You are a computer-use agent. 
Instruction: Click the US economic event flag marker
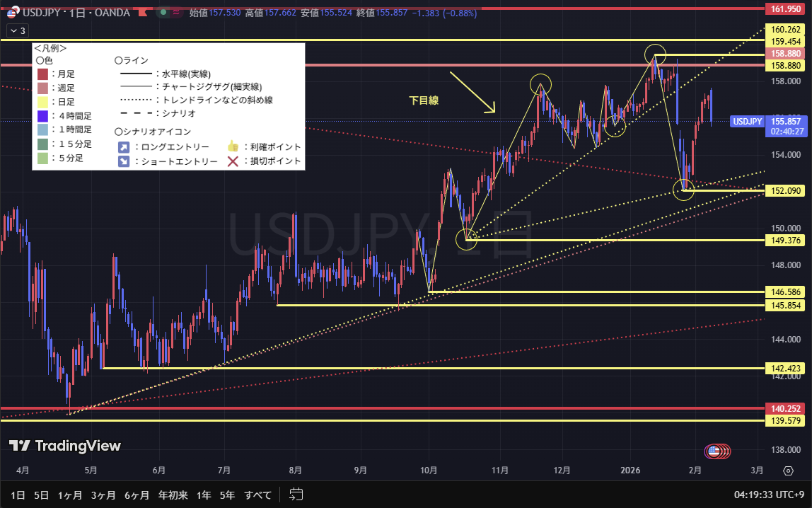coord(714,451)
